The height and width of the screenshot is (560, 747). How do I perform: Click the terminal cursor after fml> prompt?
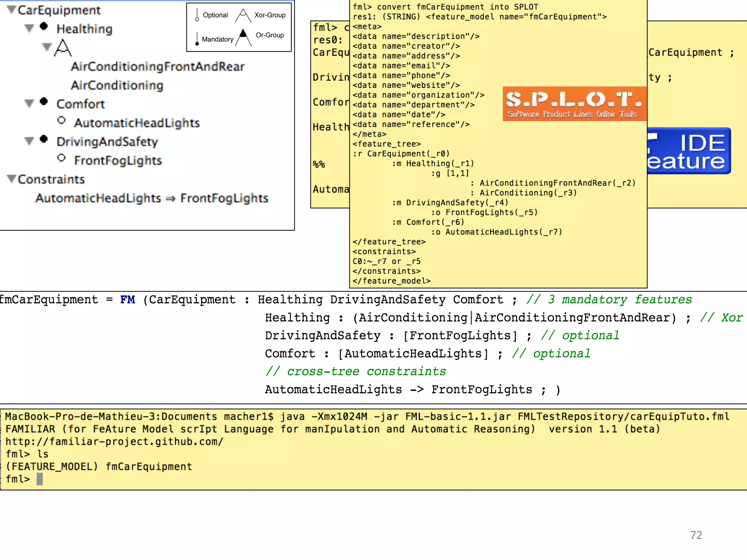40,479
